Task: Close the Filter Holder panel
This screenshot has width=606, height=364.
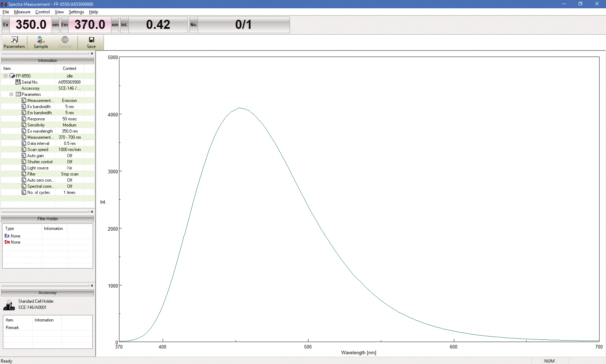Action: pyautogui.click(x=92, y=212)
